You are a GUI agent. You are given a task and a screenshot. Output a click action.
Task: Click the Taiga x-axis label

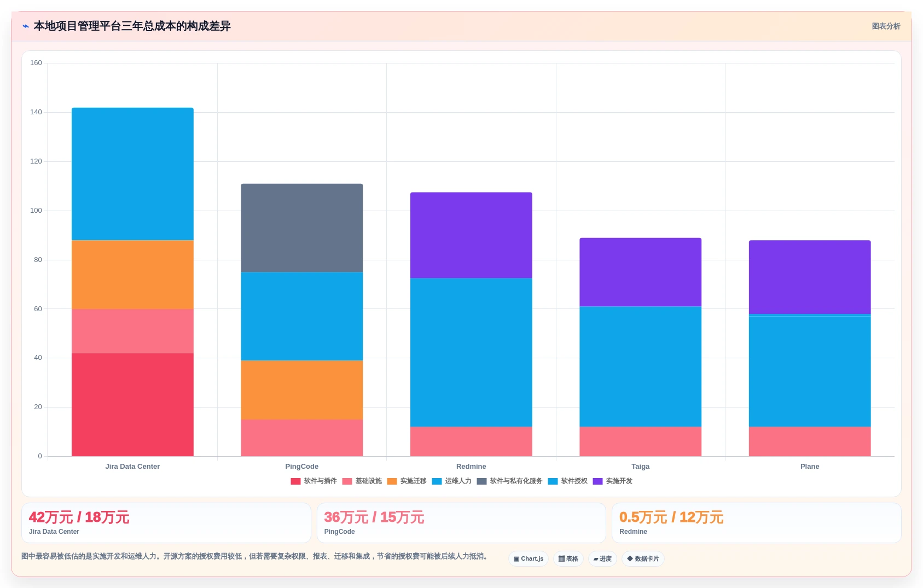coord(641,467)
